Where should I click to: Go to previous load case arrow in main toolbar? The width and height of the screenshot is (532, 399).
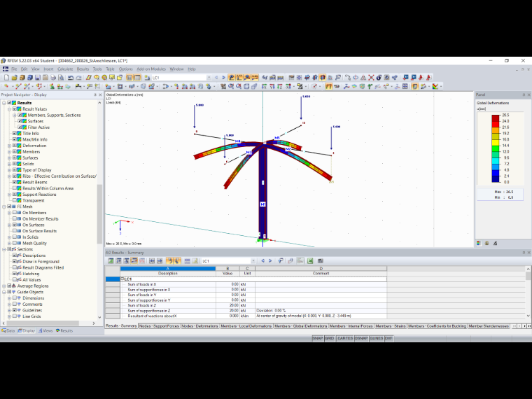point(216,78)
